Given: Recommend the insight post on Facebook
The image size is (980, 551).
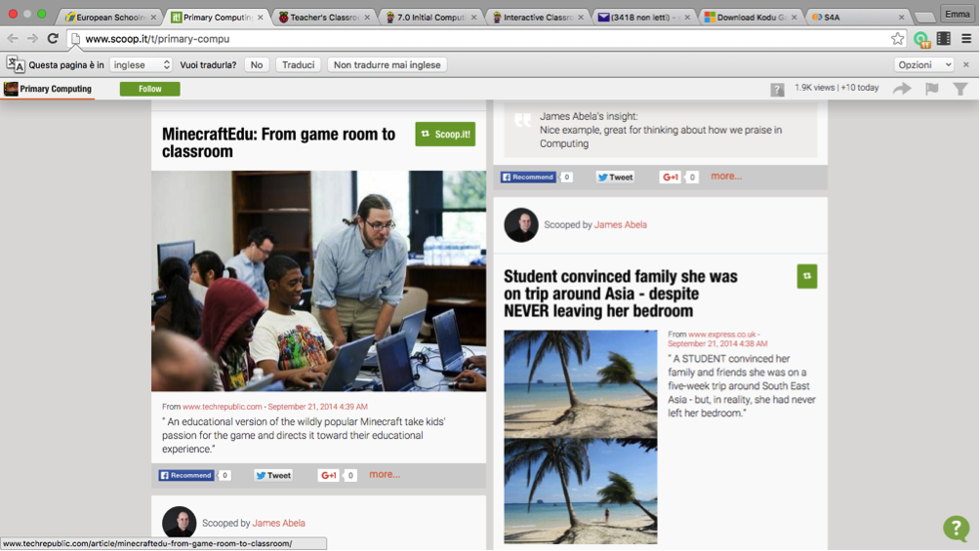Looking at the screenshot, I should coord(528,177).
